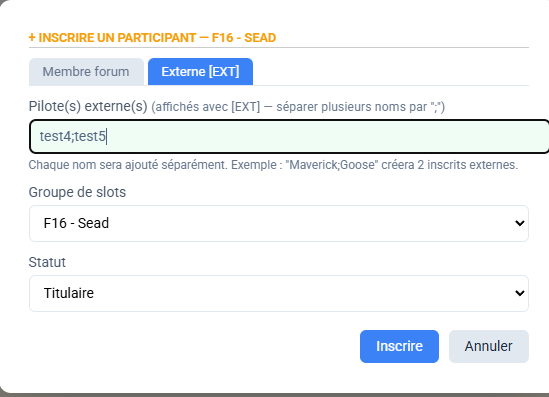
Task: Switch to the Membre forum tab
Action: click(x=86, y=72)
